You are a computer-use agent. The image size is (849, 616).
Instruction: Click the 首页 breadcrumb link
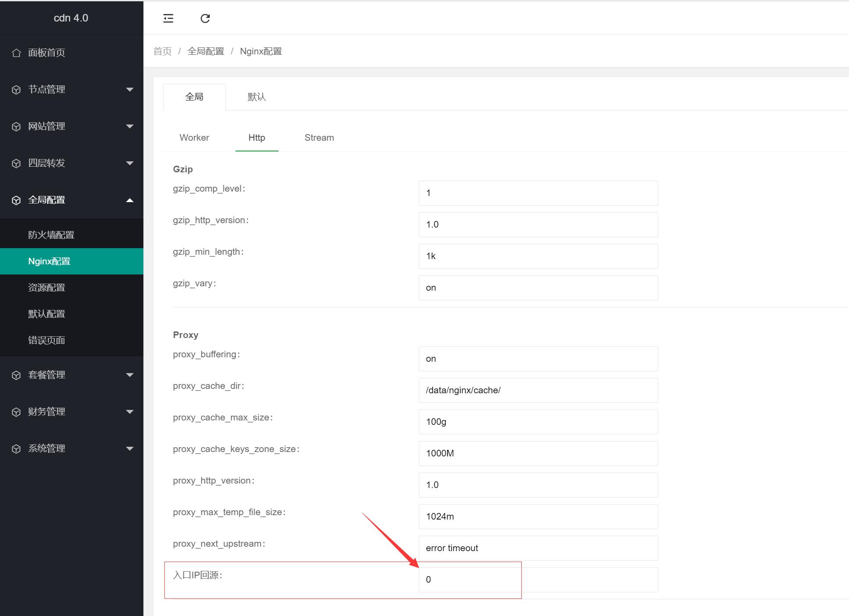(x=162, y=51)
